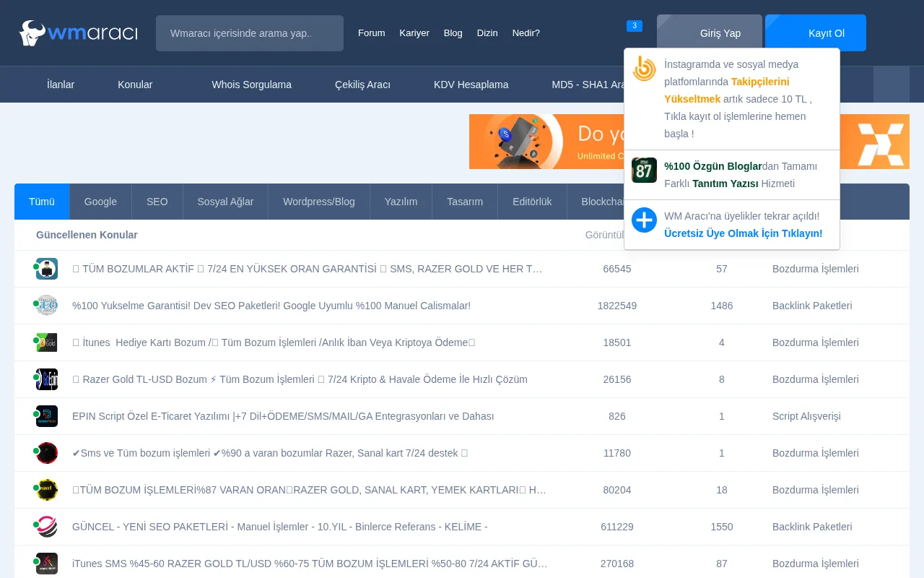
Task: Switch to the Wordpress/Blog tab
Action: [318, 202]
